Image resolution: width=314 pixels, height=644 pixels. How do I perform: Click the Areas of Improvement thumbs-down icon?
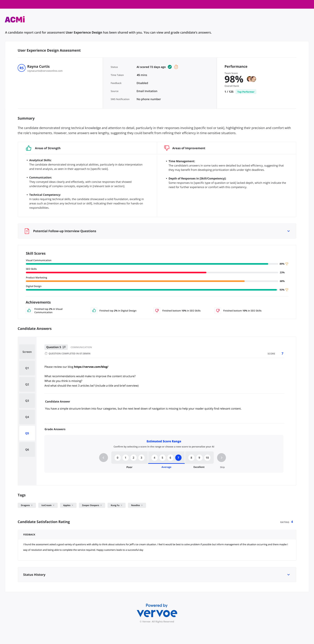coord(167,148)
